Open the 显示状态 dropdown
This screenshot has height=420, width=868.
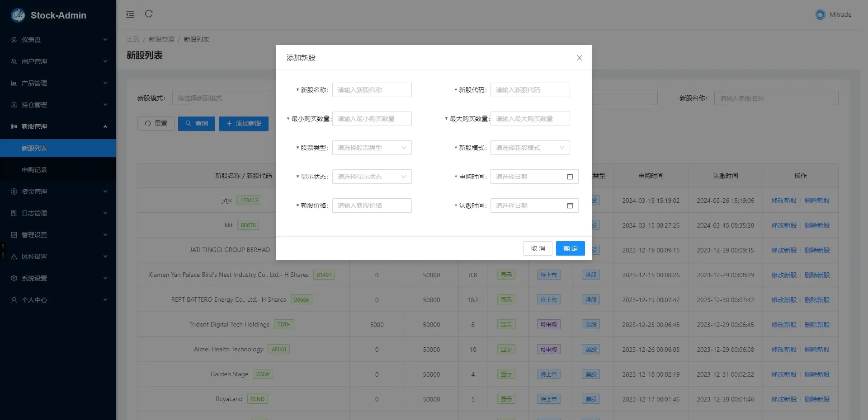pyautogui.click(x=372, y=177)
